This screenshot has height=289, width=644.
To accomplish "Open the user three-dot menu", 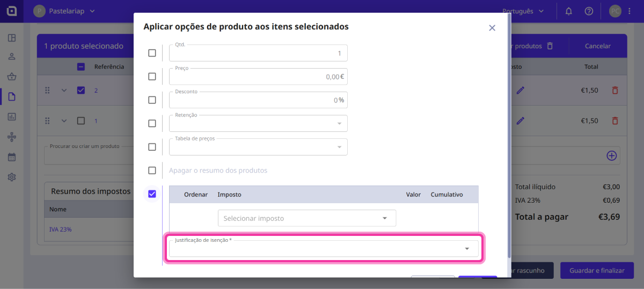I will coord(630,11).
